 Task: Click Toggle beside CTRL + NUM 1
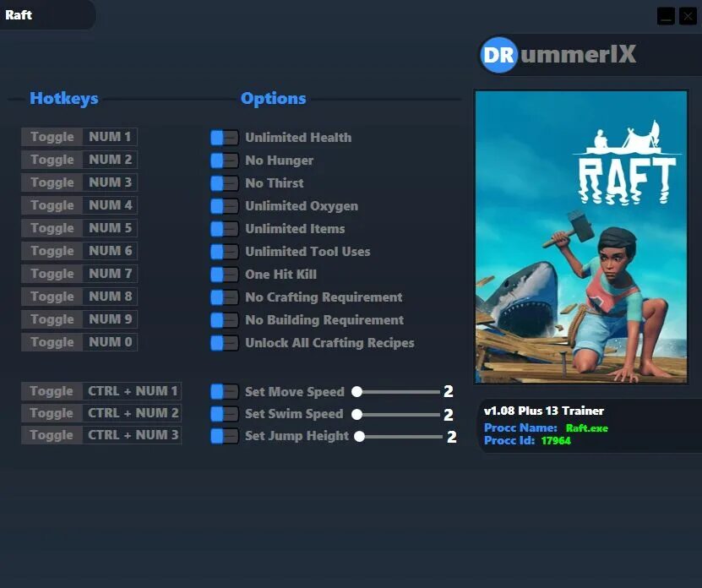pos(52,391)
